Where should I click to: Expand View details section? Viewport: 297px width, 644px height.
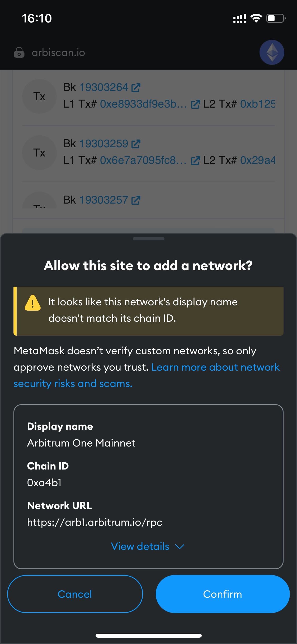pyautogui.click(x=140, y=546)
